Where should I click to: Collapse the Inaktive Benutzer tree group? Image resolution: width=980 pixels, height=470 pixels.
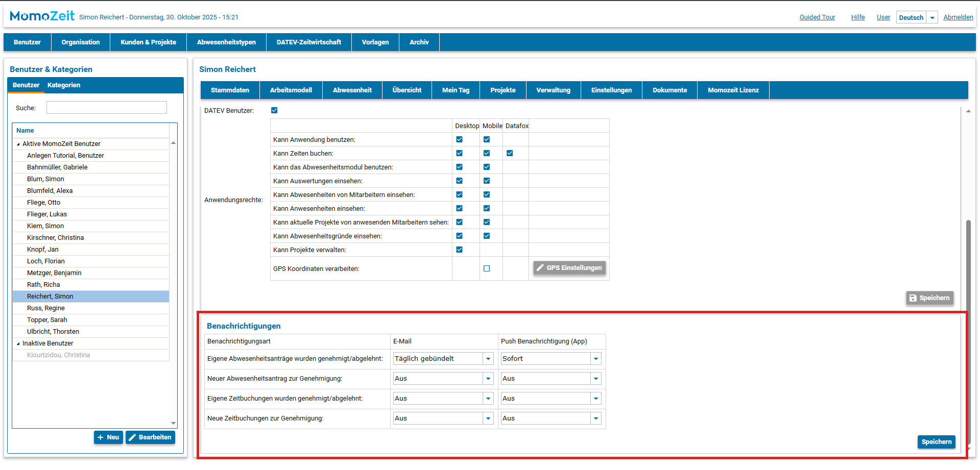[x=18, y=343]
